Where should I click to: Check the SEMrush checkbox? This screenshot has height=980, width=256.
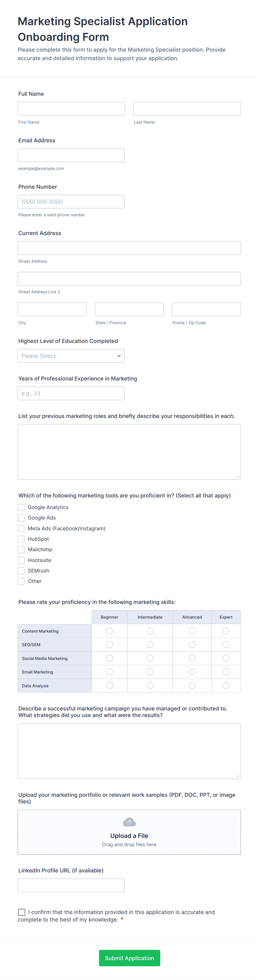21,571
